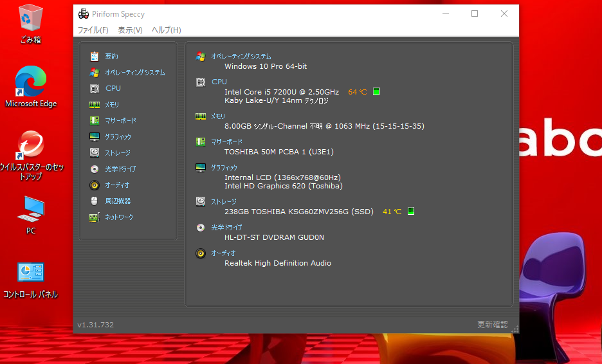Click the グラフィック monitor icon in sidebar
The width and height of the screenshot is (602, 364).
(x=95, y=137)
